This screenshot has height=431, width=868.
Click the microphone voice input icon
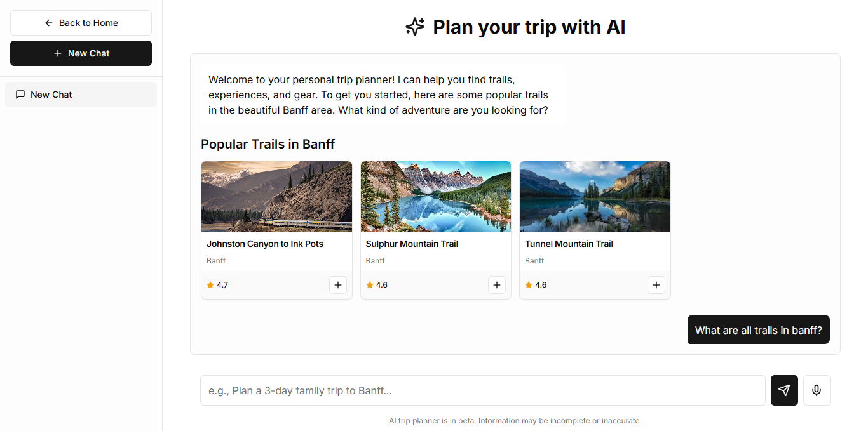point(817,390)
